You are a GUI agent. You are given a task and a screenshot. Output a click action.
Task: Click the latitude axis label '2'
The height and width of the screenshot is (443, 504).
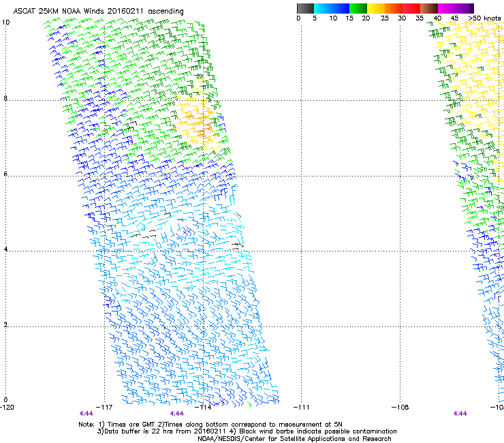5,324
